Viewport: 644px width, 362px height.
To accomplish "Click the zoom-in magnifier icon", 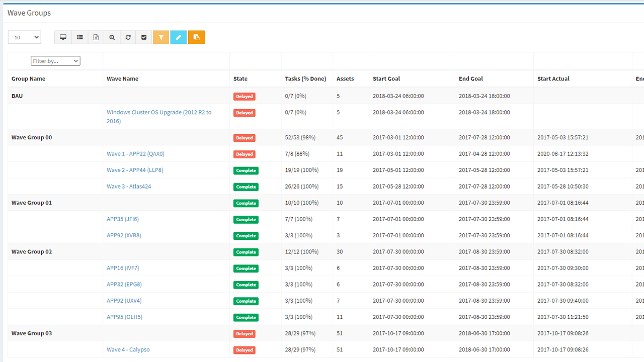I will click(112, 37).
